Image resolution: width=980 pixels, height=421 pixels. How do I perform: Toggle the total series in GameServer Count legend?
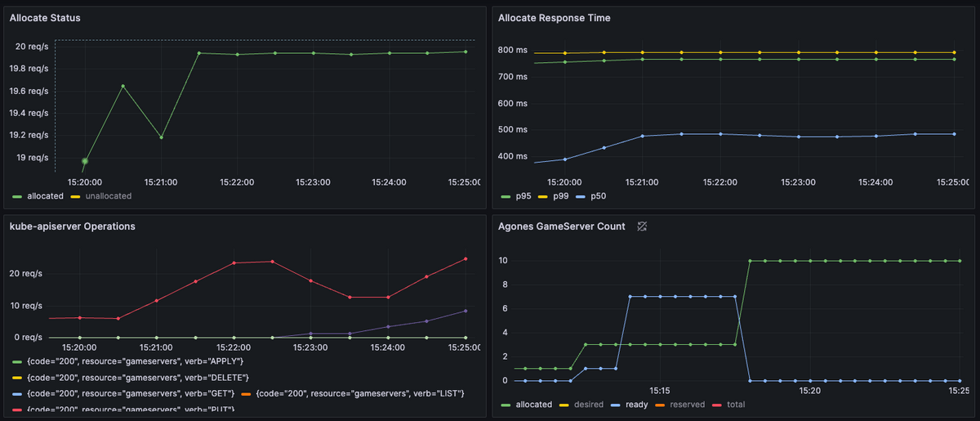click(x=733, y=404)
